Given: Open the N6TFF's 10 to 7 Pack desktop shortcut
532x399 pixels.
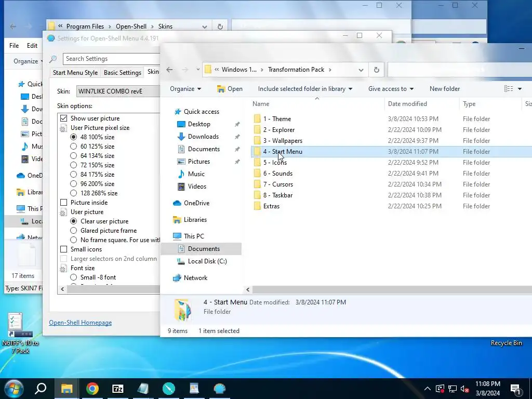Looking at the screenshot, I should (x=20, y=334).
